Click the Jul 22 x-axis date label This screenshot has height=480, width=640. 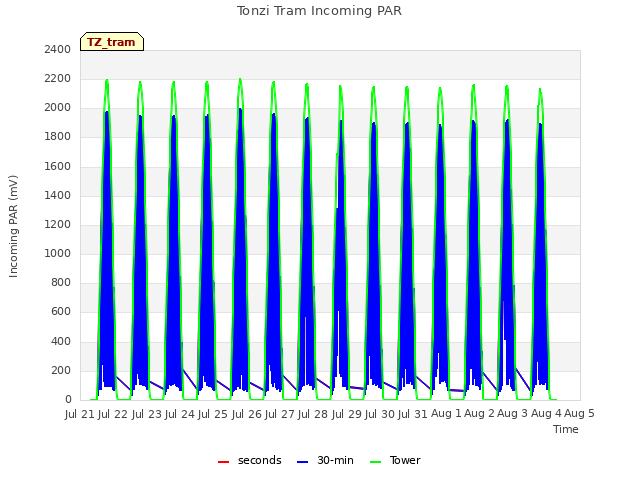pos(113,414)
